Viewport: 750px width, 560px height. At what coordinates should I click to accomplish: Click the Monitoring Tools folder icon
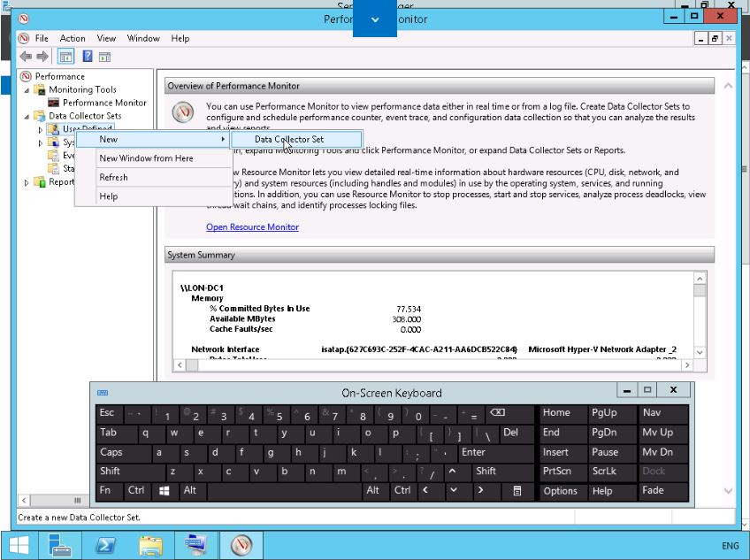pyautogui.click(x=40, y=89)
